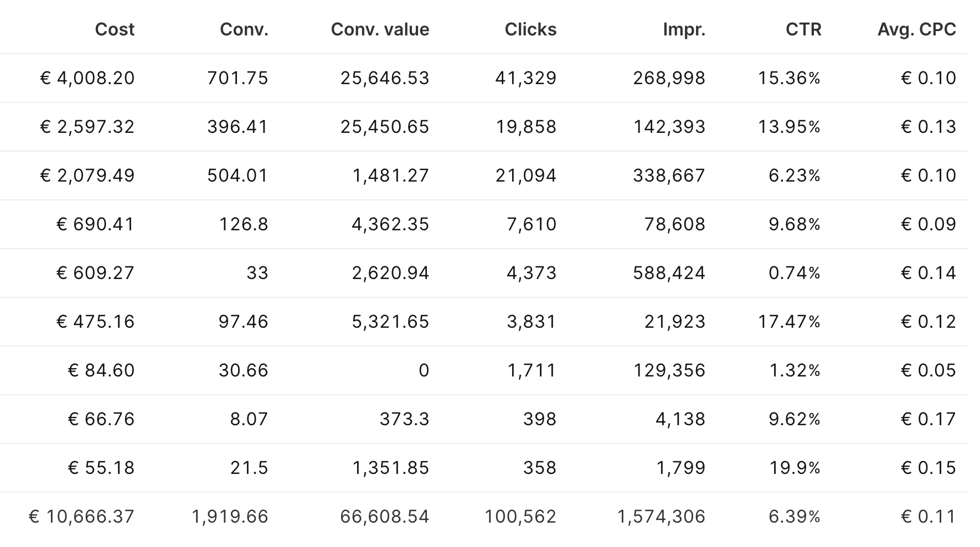
Task: Click the € 66.76 cost cell
Action: [x=101, y=419]
